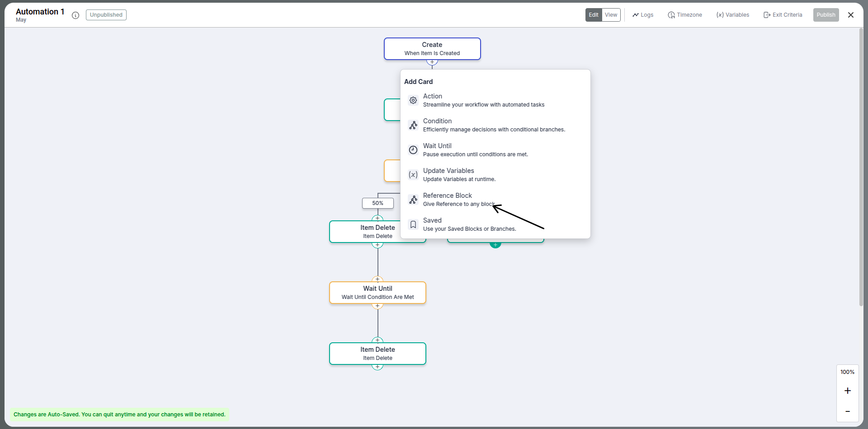Image resolution: width=868 pixels, height=429 pixels.
Task: Click the Saved bookmark icon
Action: [x=413, y=224]
